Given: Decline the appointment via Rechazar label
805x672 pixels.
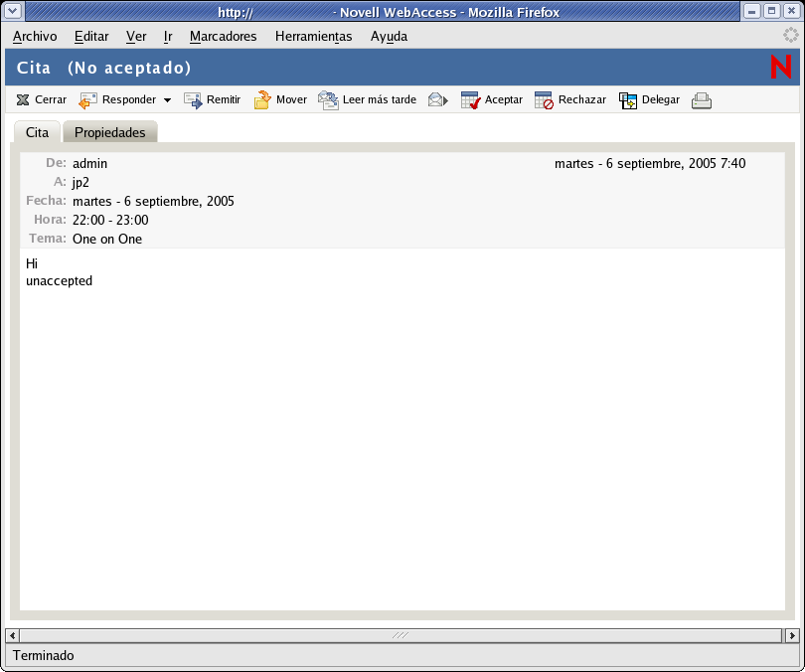Looking at the screenshot, I should (582, 99).
